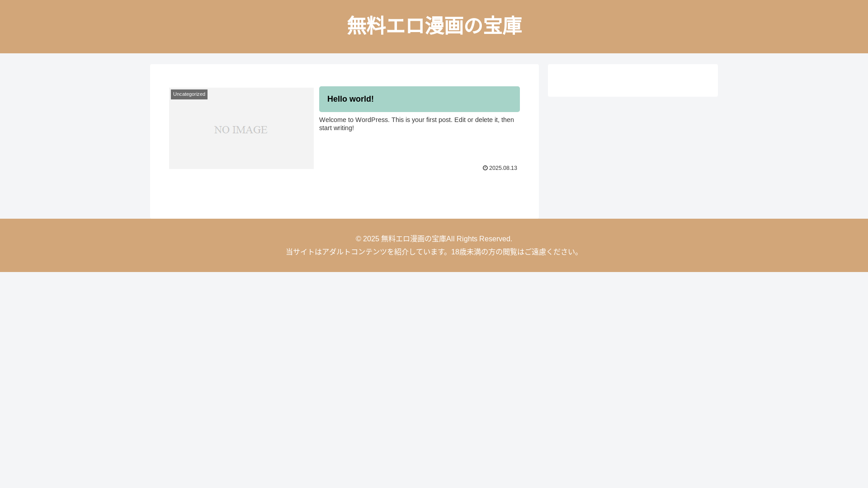868x488 pixels.
Task: Select the Uncategorized category label
Action: click(x=189, y=94)
